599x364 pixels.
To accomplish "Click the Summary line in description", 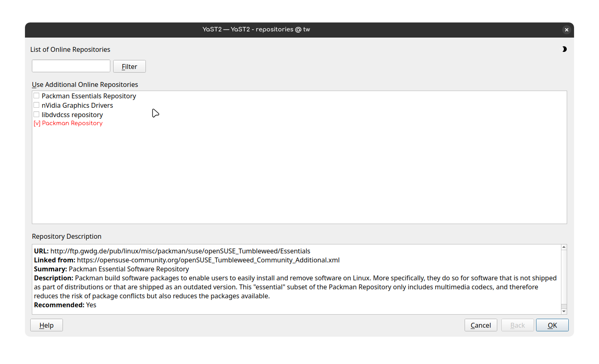I will click(x=112, y=269).
